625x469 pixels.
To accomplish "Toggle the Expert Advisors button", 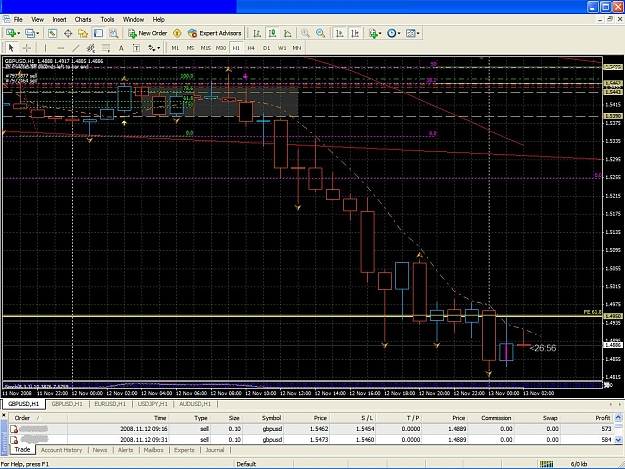I will pos(214,33).
